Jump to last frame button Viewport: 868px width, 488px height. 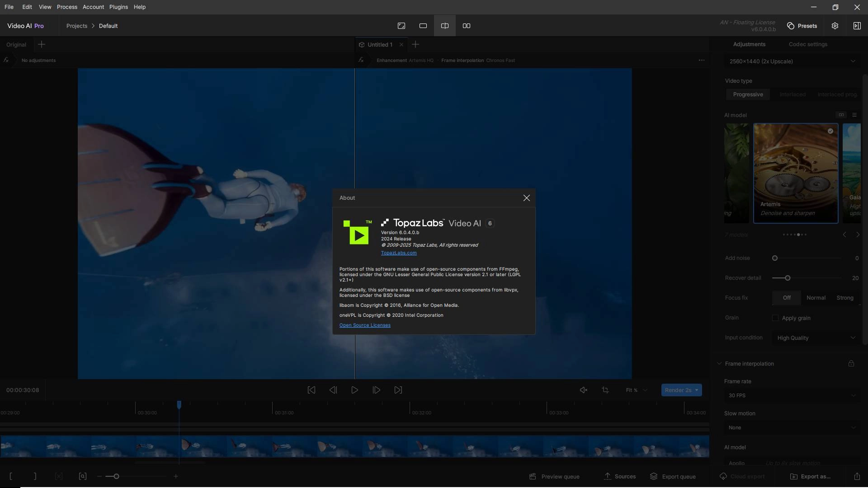tap(398, 390)
